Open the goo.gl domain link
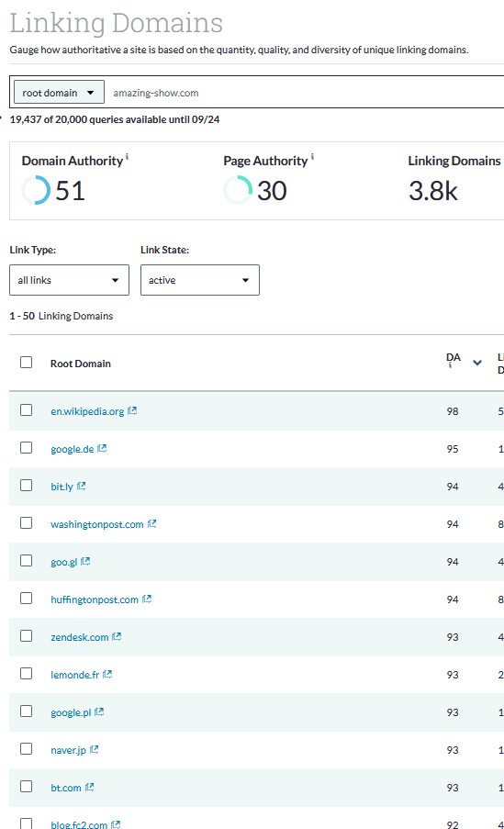 click(64, 562)
